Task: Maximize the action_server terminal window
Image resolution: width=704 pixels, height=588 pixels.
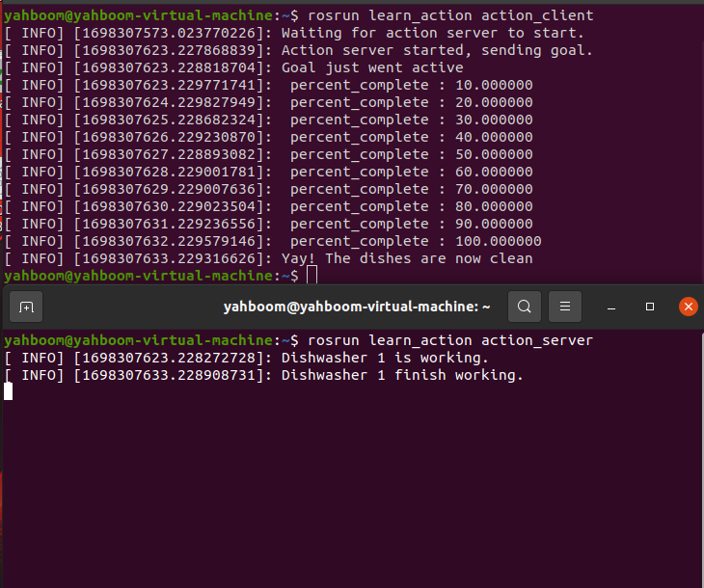Action: click(650, 307)
